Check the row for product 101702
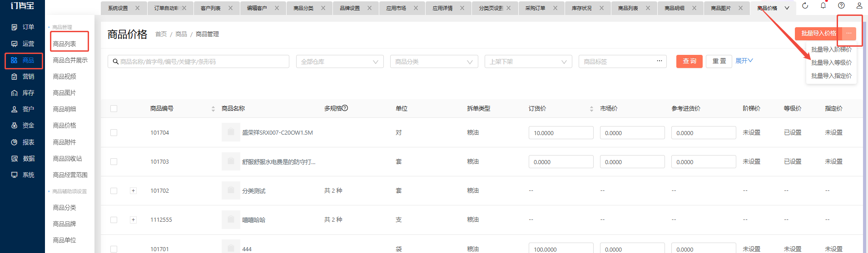 point(114,191)
